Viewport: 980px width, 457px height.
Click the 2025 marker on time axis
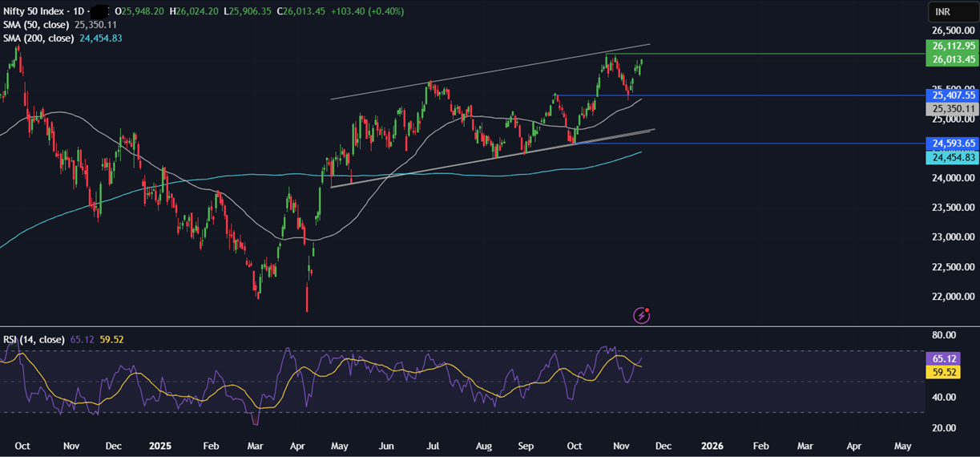160,444
